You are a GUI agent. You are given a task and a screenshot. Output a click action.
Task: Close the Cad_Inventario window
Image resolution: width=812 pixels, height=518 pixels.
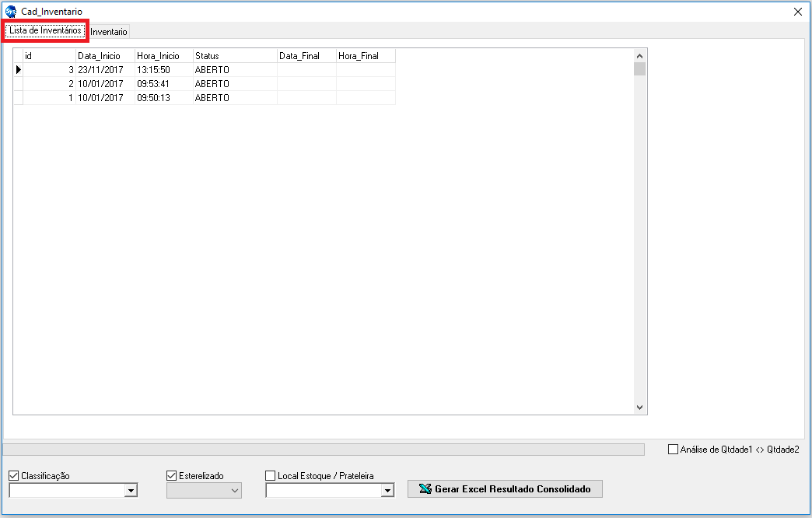pyautogui.click(x=797, y=12)
